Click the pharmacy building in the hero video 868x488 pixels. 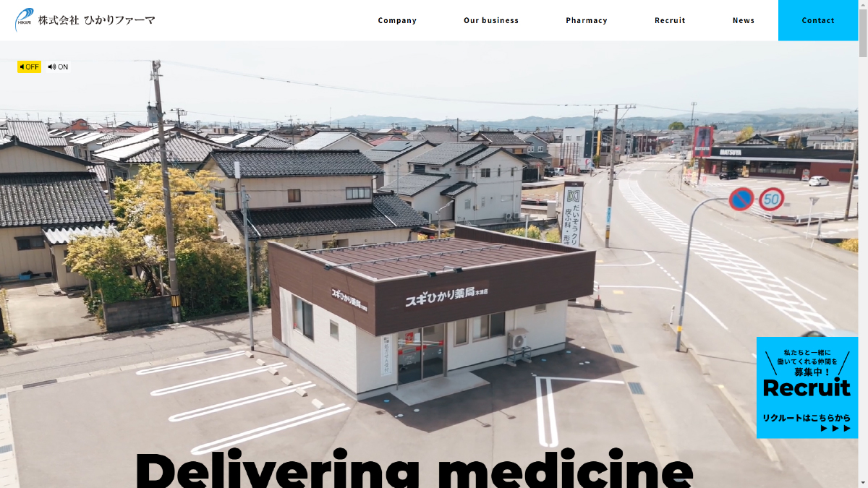point(432,311)
